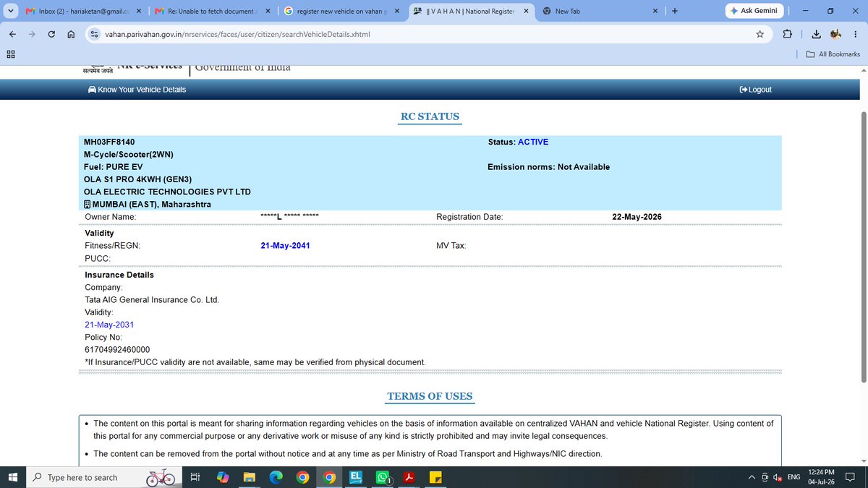Click the fitness validity date 21-May-2041

click(285, 246)
